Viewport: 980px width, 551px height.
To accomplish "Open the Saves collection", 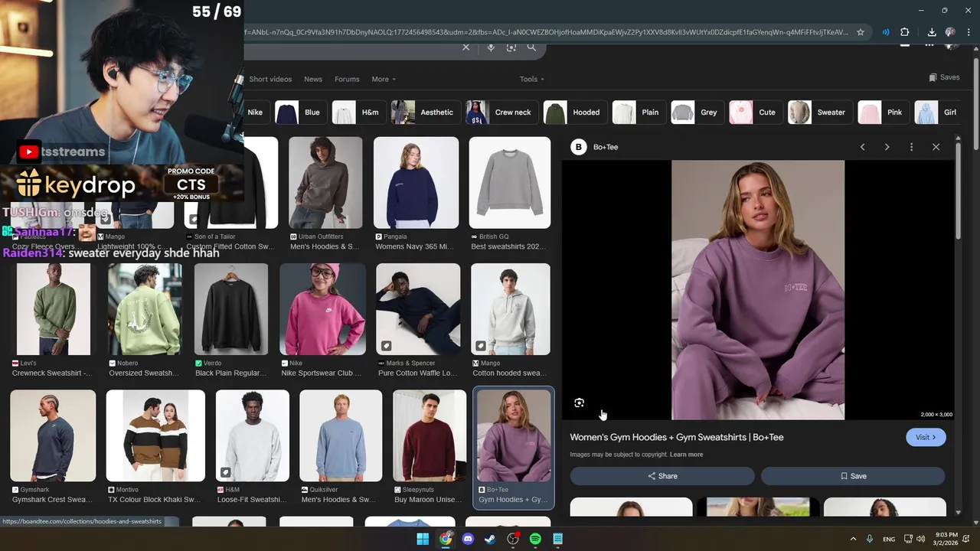I will (944, 77).
